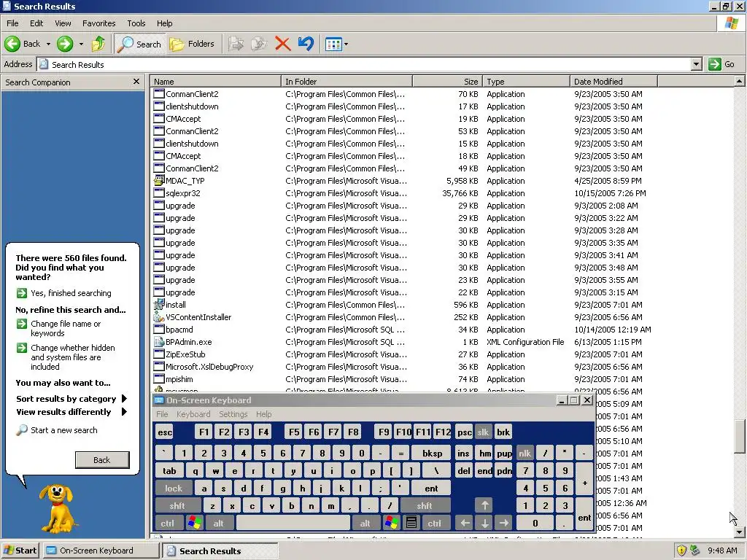Select the MDAC_TYP file icon
747x560 pixels.
pos(159,181)
